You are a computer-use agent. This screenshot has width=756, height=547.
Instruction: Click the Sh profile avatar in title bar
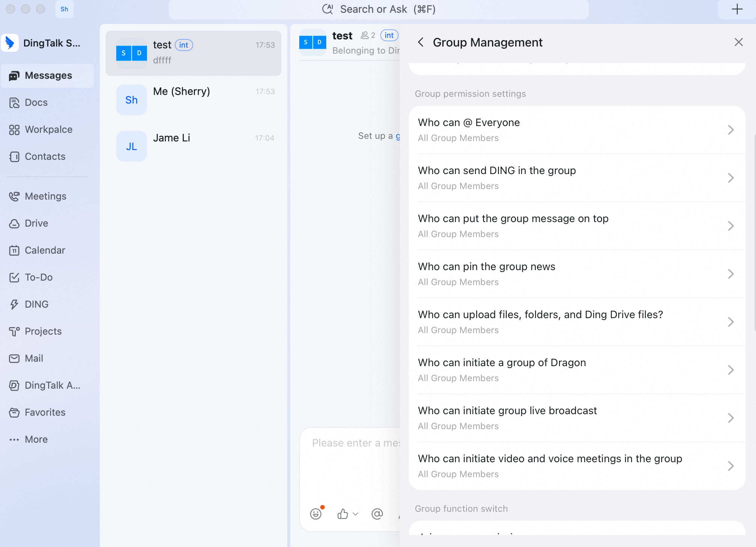point(64,9)
